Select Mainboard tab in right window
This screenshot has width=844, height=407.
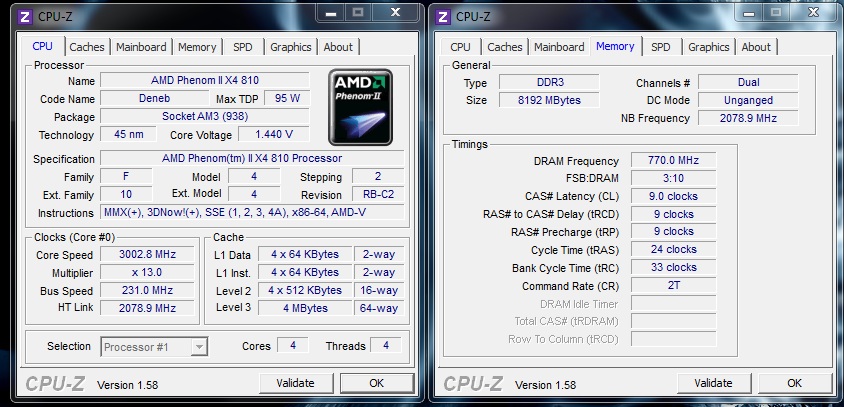click(x=559, y=47)
